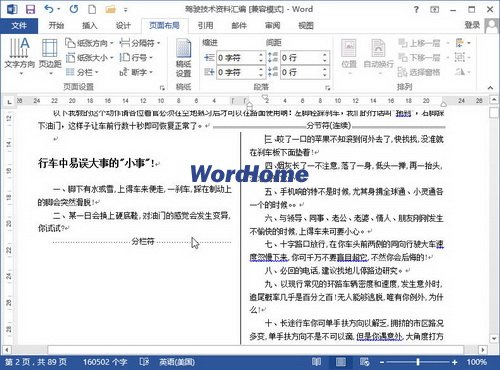This screenshot has width=500, height=370.
Task: Click the Redo icon in title bar
Action: [x=74, y=9]
